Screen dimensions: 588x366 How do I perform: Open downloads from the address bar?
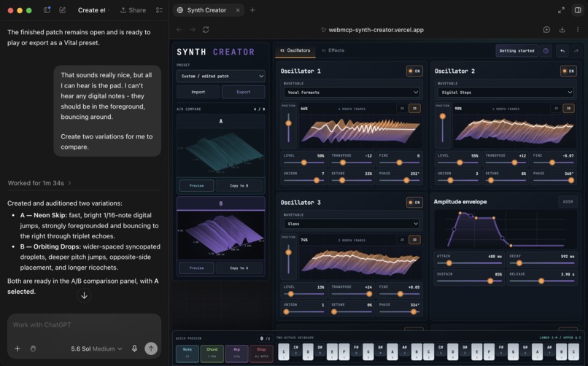(562, 30)
